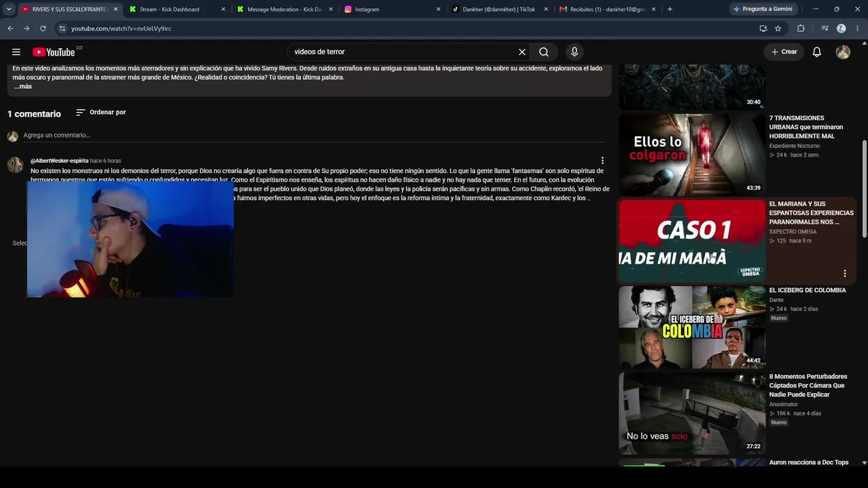Switch to the Message Moderation Kick tab
The width and height of the screenshot is (868, 488).
click(284, 9)
